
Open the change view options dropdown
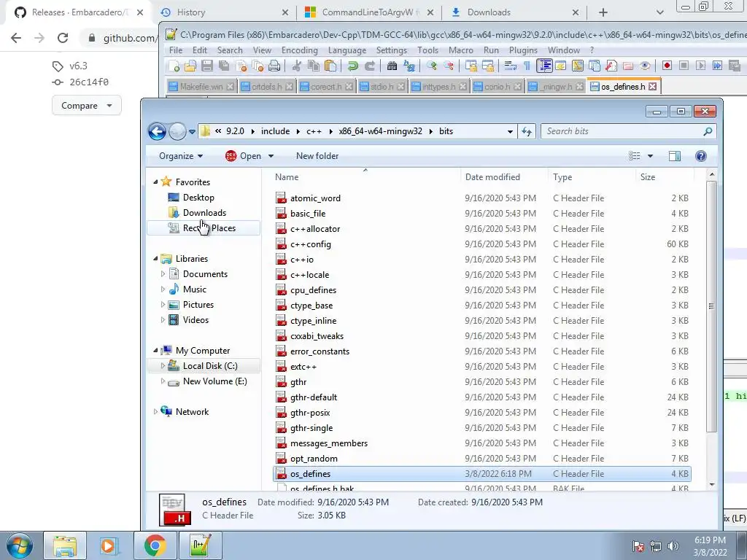(650, 156)
